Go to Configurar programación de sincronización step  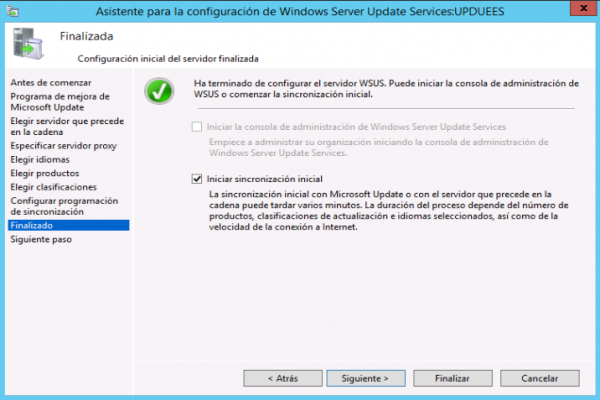[x=64, y=206]
